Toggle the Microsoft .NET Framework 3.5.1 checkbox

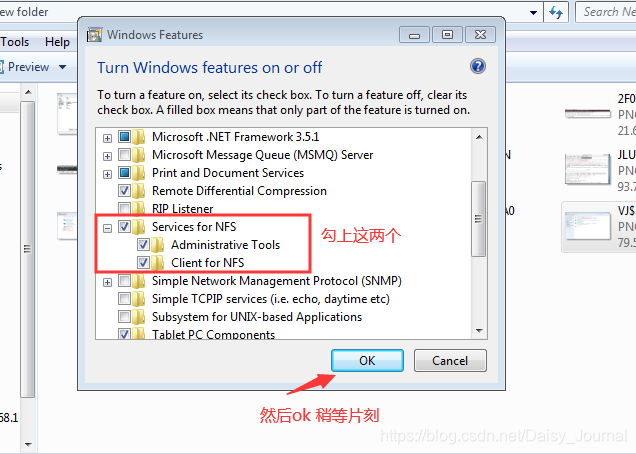(x=125, y=137)
